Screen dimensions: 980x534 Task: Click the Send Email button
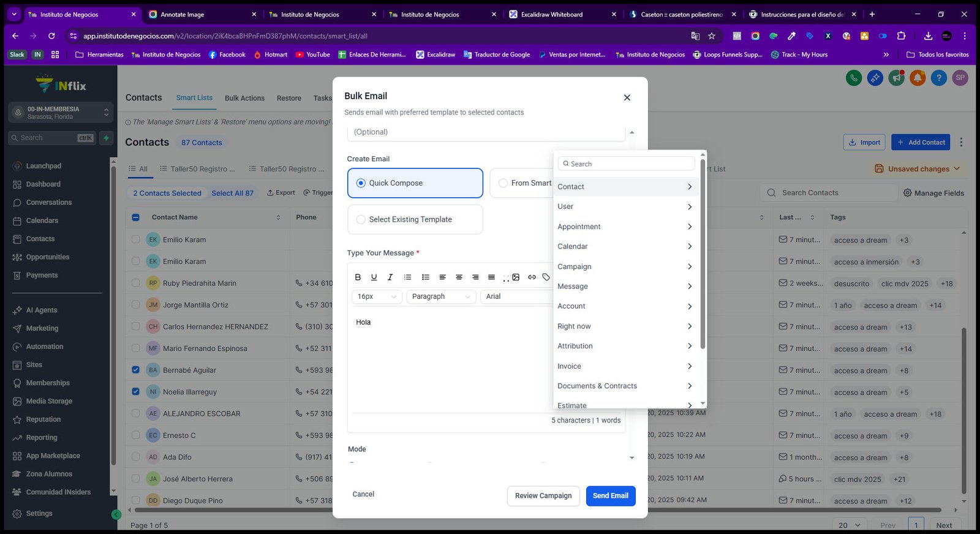pos(611,496)
